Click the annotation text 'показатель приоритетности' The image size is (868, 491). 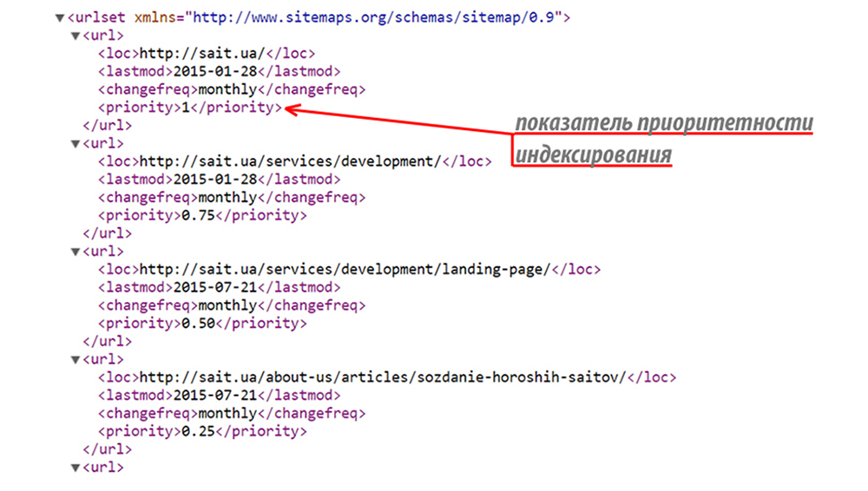coord(664,122)
